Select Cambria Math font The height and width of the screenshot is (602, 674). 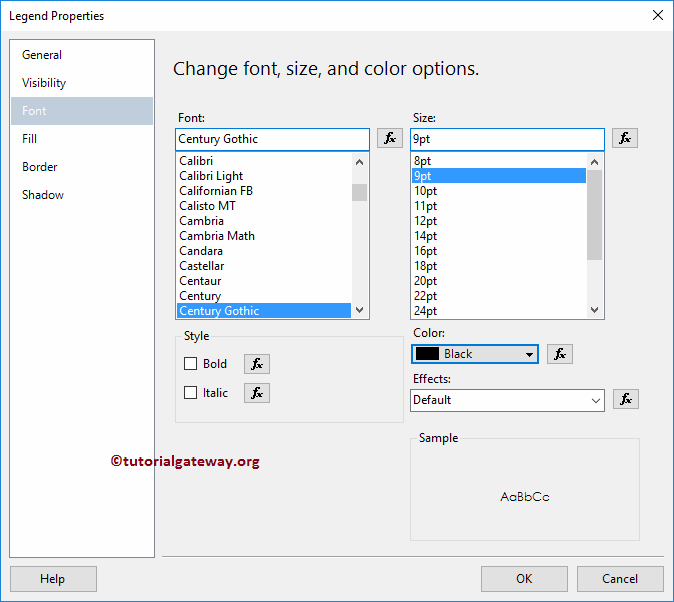264,236
